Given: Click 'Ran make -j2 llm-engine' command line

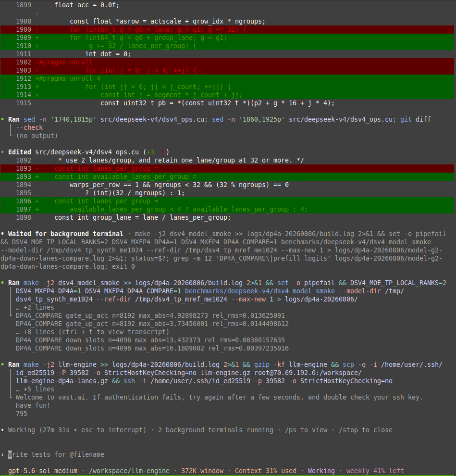Looking at the screenshot, I should pos(225,364).
